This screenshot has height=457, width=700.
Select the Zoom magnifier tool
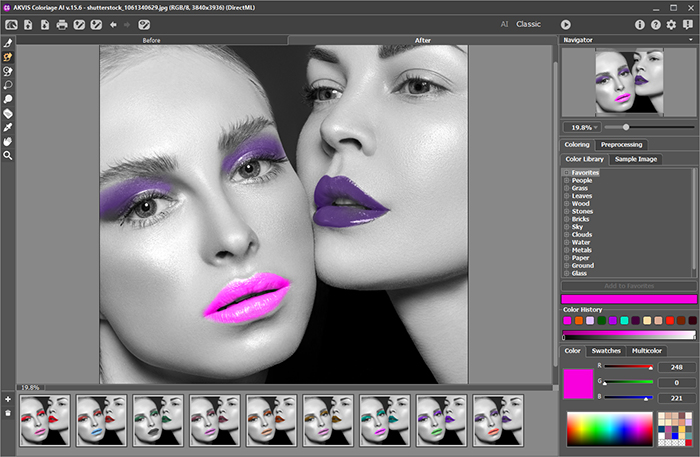coord(8,156)
